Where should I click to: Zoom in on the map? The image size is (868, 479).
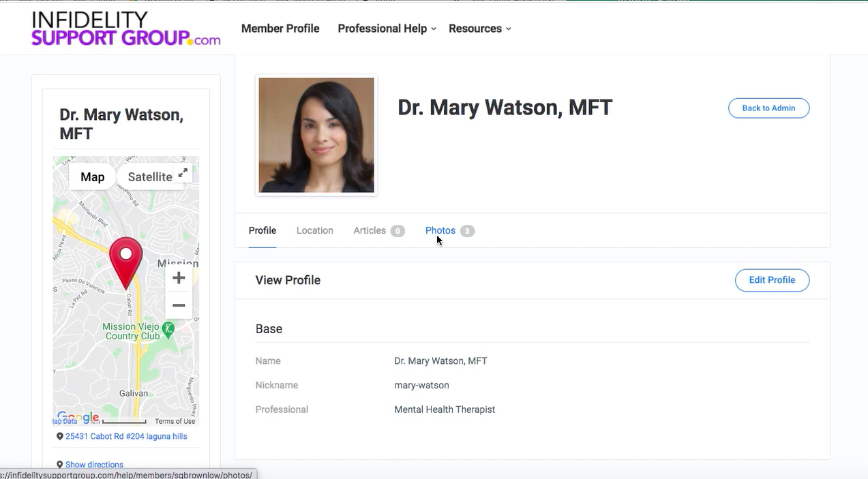point(179,278)
